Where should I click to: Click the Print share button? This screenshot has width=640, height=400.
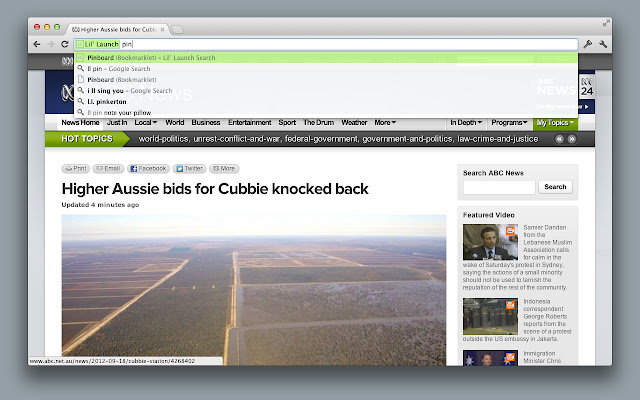pos(76,169)
